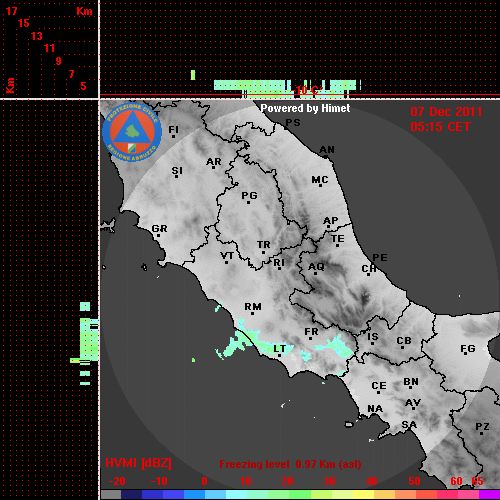Screen dimensions: 500x500
Task: Select the FG city marker
Action: [x=465, y=354]
